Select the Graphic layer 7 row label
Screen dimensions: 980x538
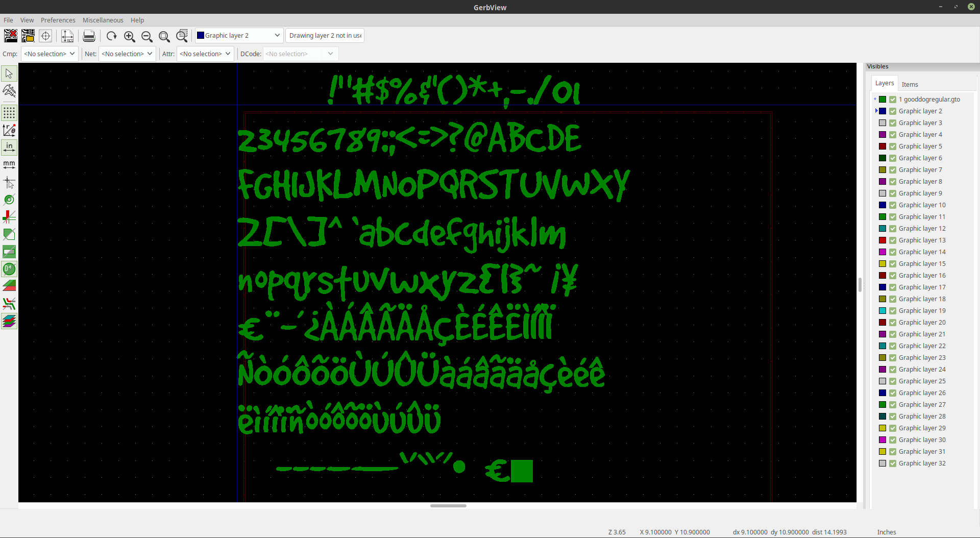pyautogui.click(x=920, y=170)
